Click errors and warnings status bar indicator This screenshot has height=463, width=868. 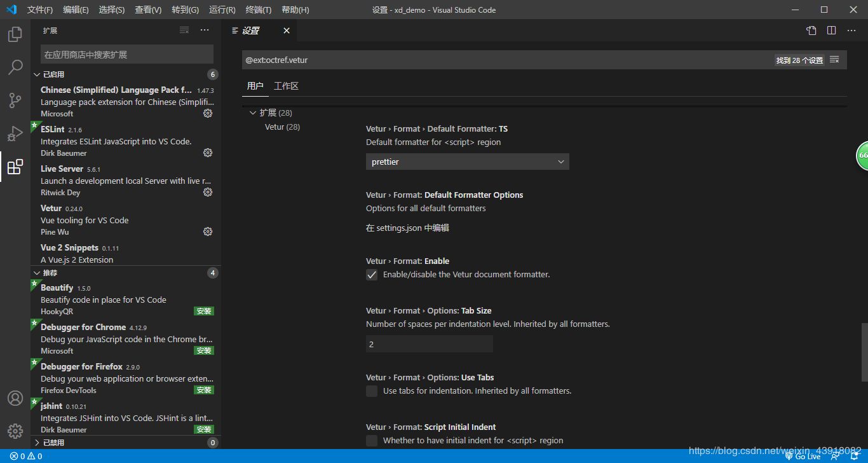pos(26,456)
